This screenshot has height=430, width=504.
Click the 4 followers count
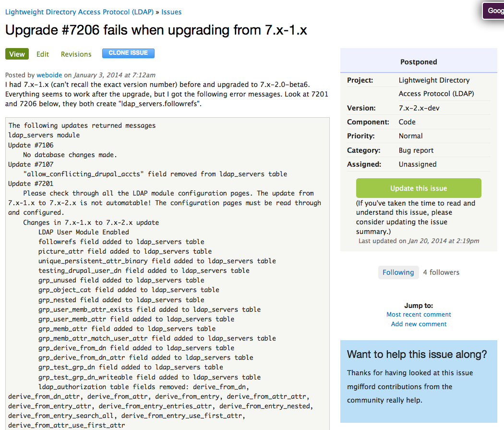(x=441, y=272)
